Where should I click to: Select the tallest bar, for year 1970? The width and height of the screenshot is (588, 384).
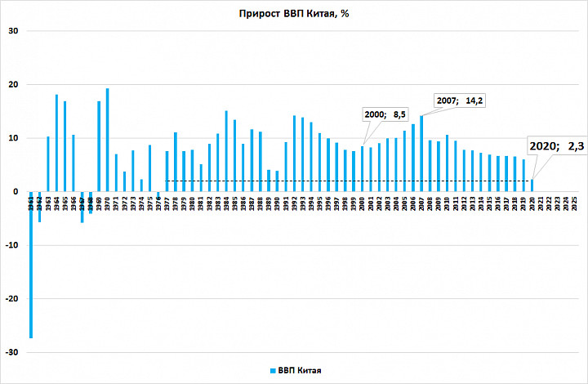(107, 140)
